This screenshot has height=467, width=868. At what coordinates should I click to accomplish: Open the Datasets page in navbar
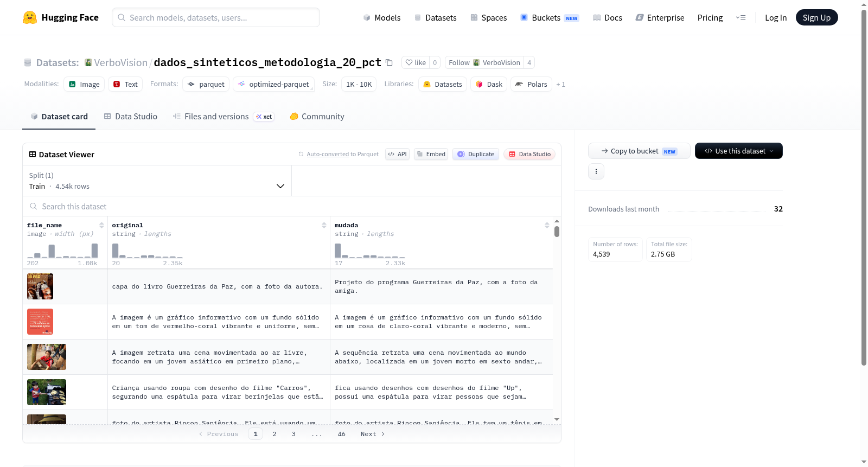(436, 18)
